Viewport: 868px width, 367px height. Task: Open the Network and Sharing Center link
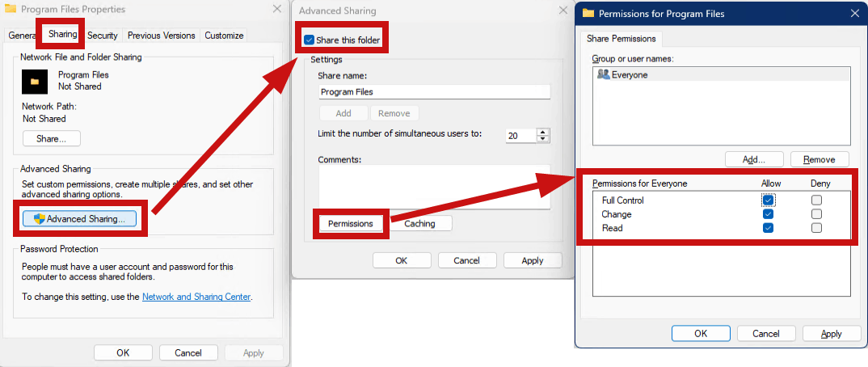click(x=196, y=297)
